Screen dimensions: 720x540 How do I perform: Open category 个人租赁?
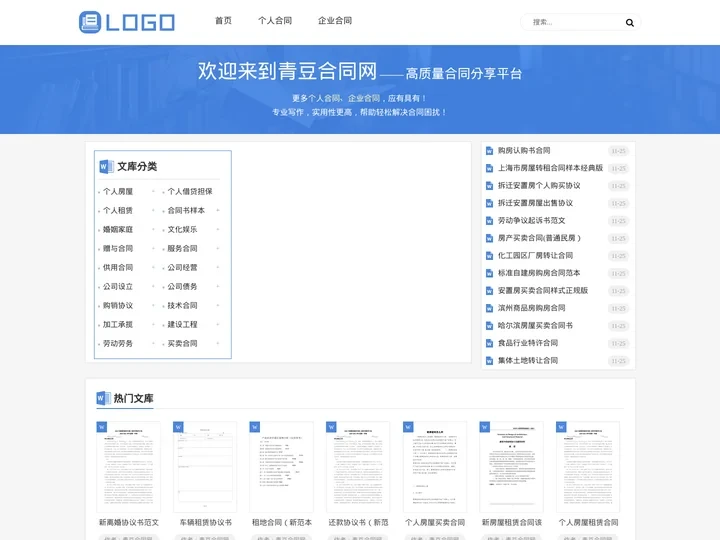118,210
